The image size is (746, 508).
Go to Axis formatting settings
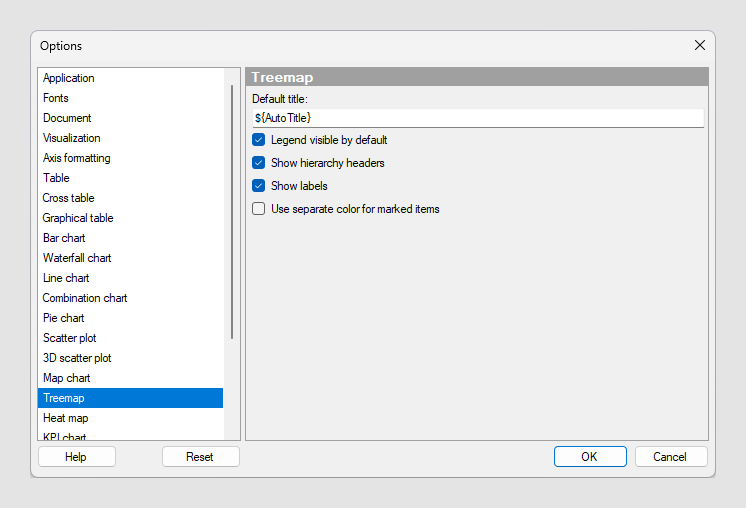coord(77,158)
